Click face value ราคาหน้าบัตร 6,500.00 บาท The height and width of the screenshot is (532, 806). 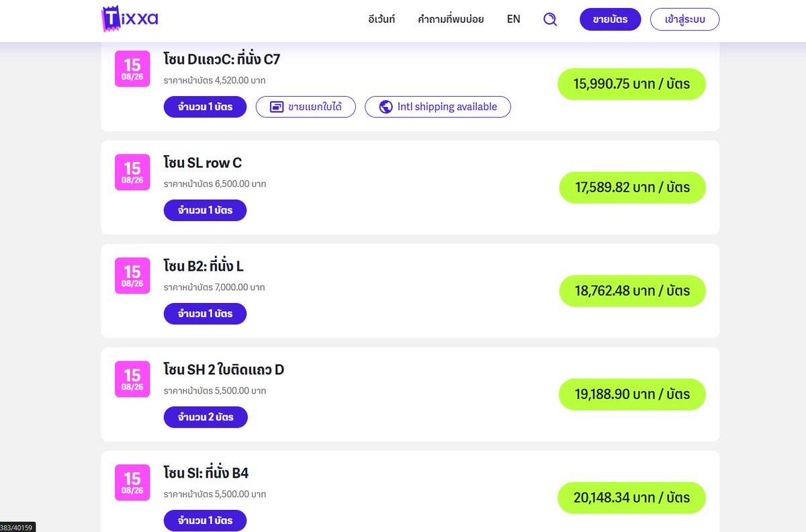click(215, 184)
